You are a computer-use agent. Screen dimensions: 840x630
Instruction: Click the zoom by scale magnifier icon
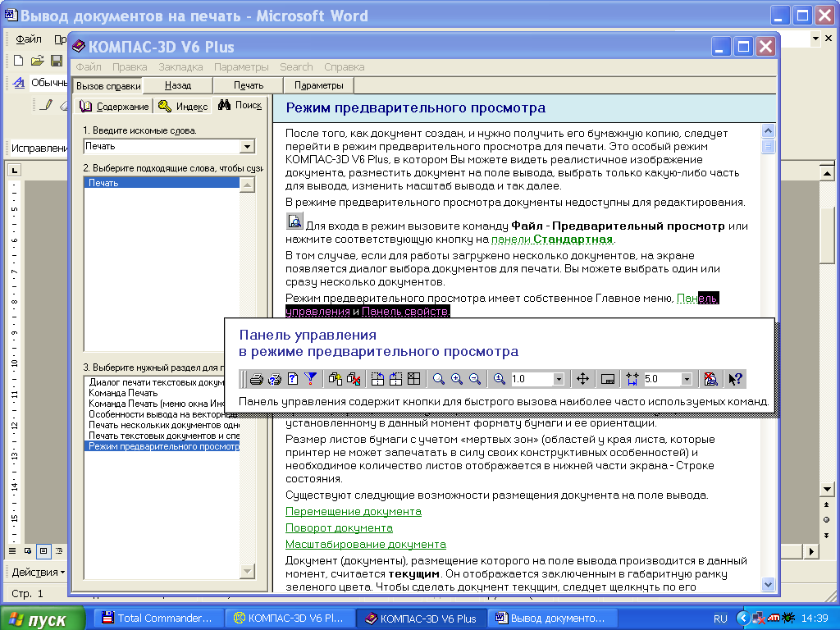tap(500, 379)
